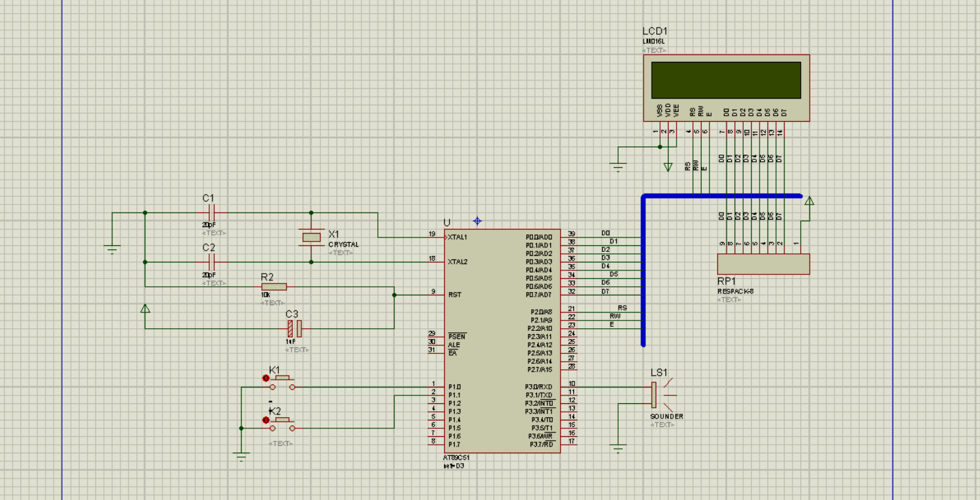Click the ALE pin label
The image size is (980, 500).
click(453, 345)
